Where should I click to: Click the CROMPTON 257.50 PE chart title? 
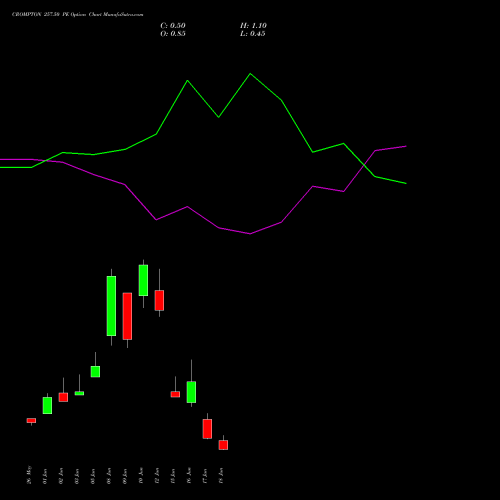(78, 15)
